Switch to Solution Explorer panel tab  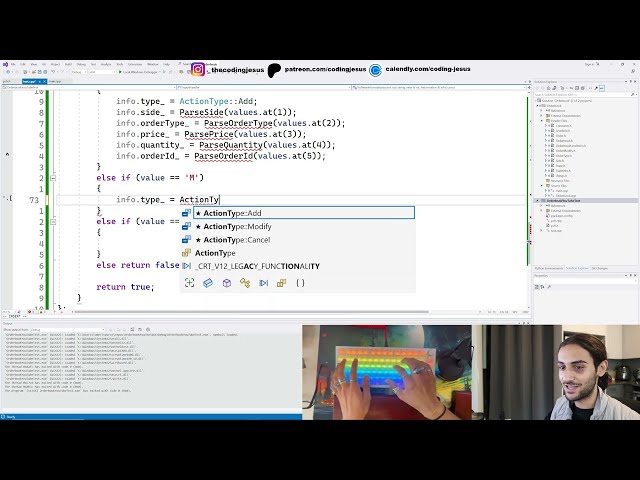tap(577, 268)
